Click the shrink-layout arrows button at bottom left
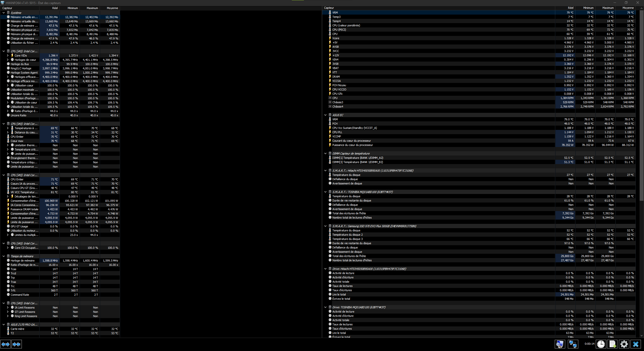 coord(17,344)
